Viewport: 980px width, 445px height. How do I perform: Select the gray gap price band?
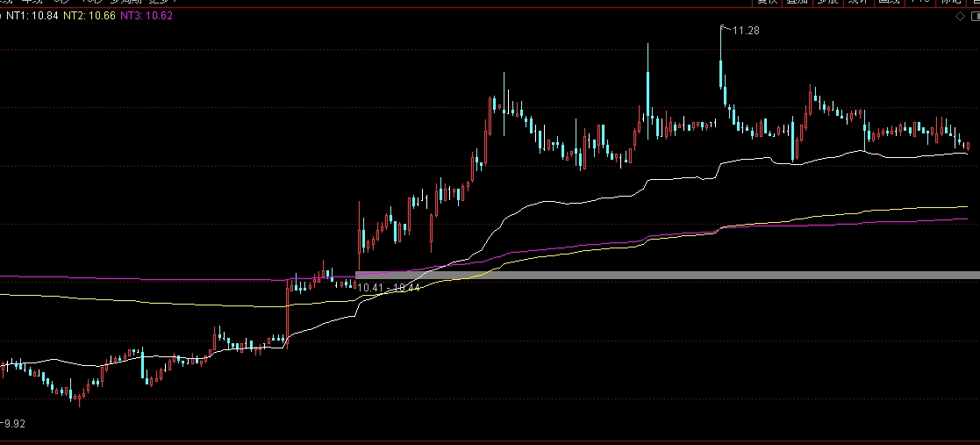coord(667,275)
